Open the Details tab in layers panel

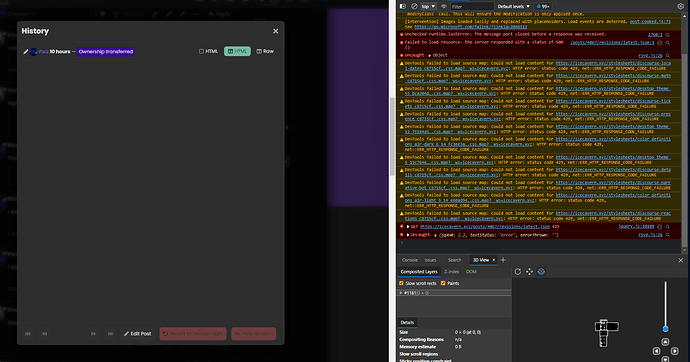(407, 322)
